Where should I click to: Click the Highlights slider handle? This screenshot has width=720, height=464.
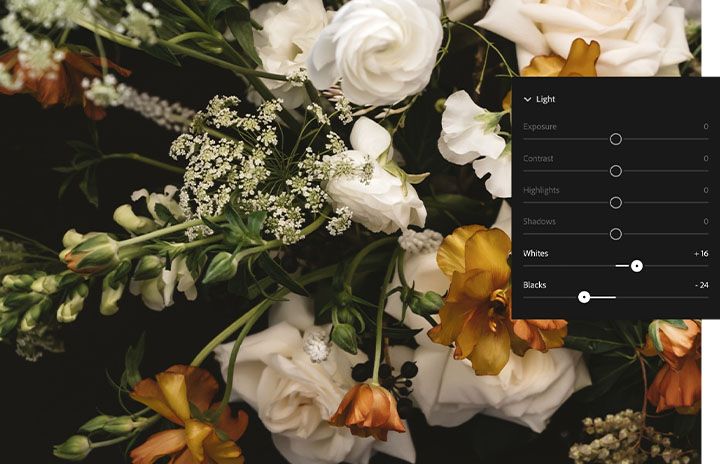click(x=616, y=203)
